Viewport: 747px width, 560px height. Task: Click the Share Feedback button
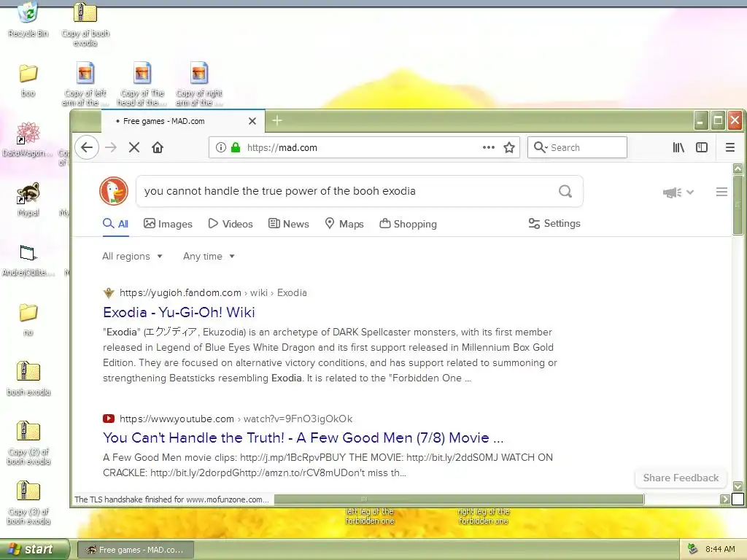point(681,478)
